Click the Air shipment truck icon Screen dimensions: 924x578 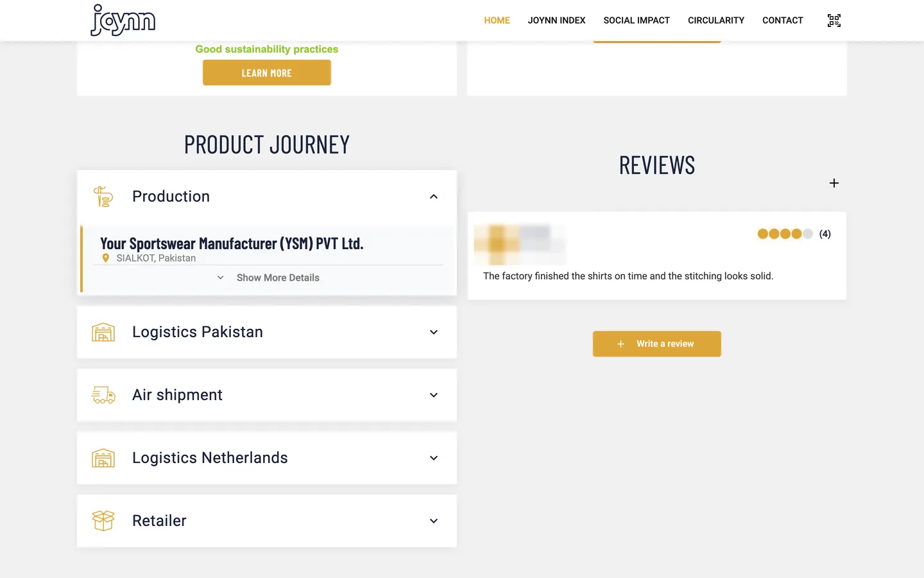tap(103, 395)
